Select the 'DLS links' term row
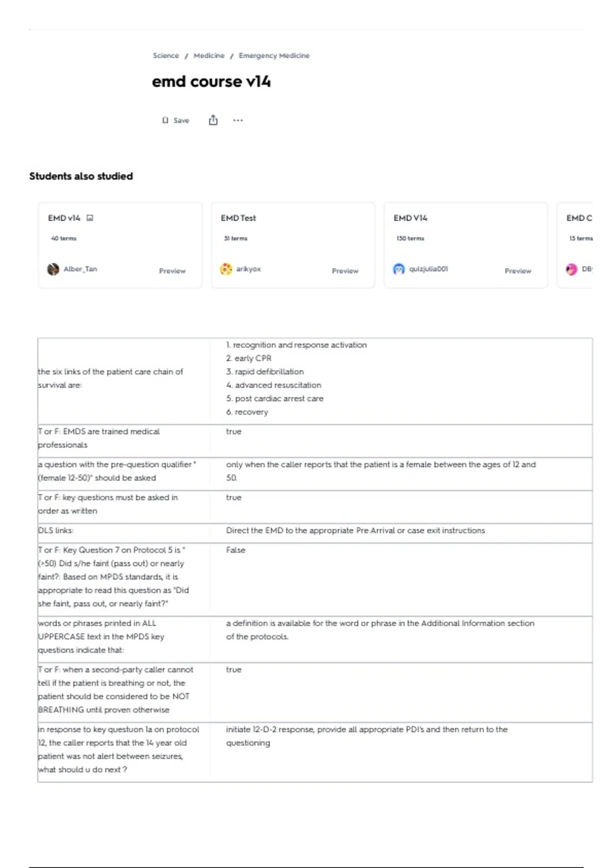This screenshot has width=613, height=868. 315,531
